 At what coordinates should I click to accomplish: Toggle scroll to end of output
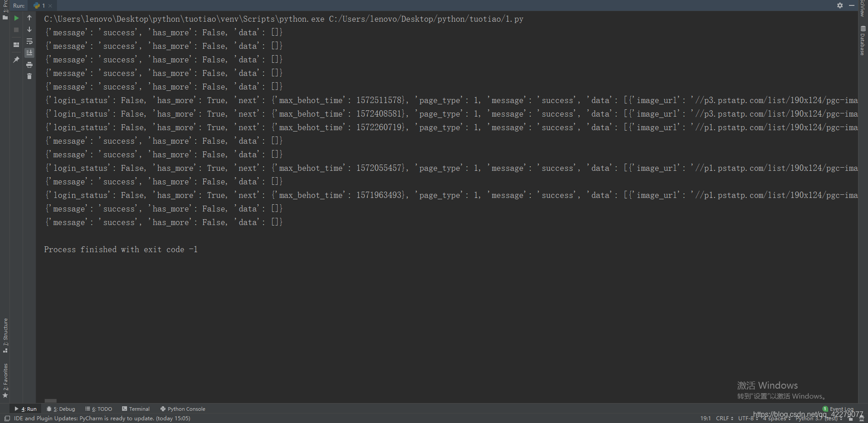coord(29,53)
